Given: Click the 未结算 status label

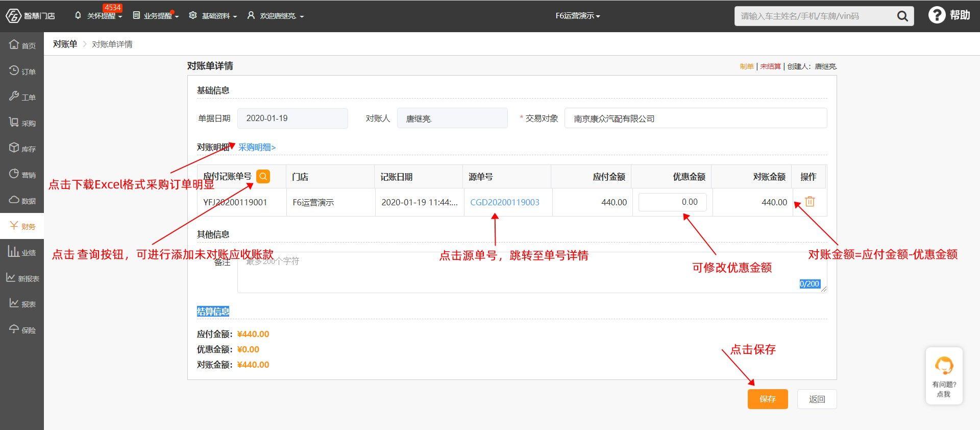Looking at the screenshot, I should [x=770, y=66].
